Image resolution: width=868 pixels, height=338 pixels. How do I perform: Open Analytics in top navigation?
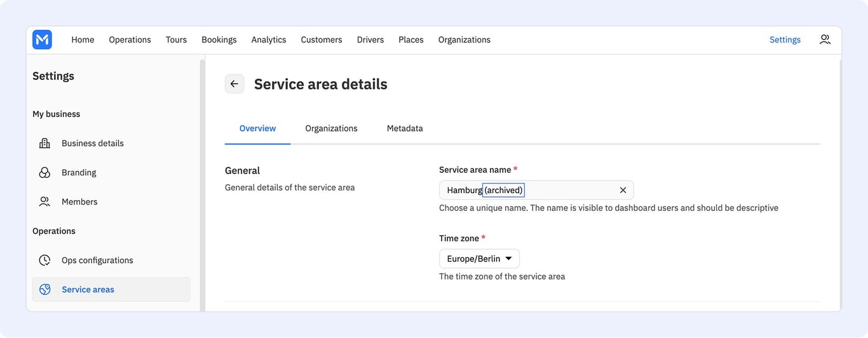(x=269, y=39)
